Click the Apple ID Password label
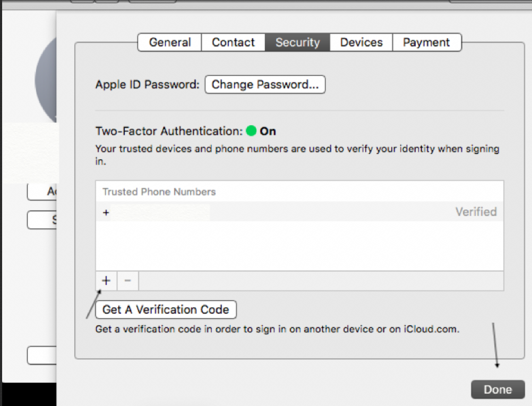 (x=147, y=85)
